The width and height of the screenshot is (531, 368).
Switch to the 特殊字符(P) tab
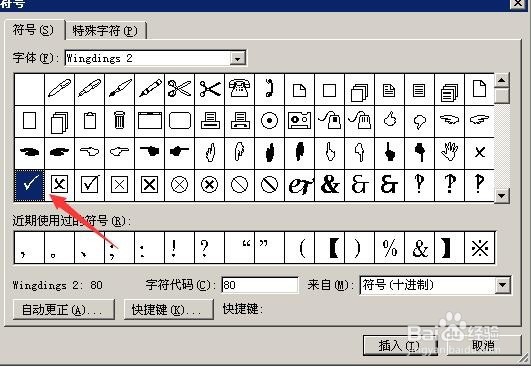(x=105, y=31)
